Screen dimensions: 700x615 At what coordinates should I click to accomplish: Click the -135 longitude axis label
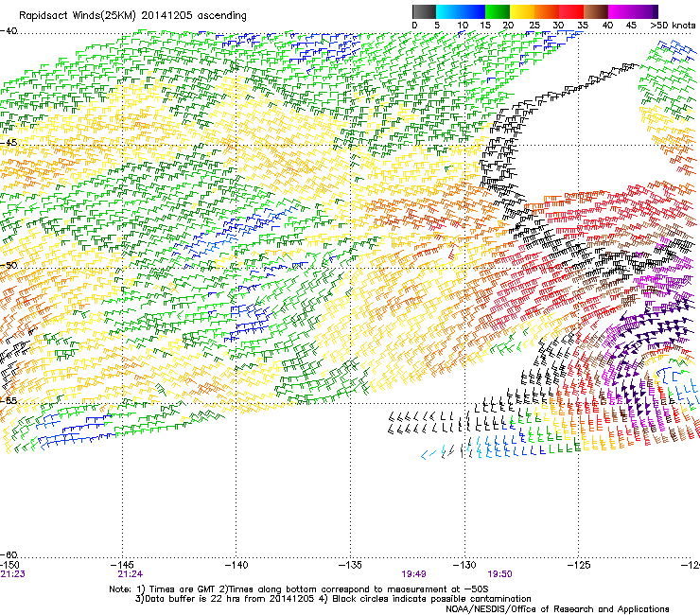pyautogui.click(x=350, y=565)
